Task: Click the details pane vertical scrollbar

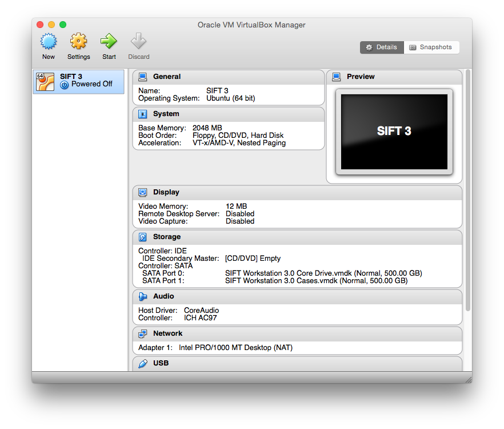Action: 468,190
